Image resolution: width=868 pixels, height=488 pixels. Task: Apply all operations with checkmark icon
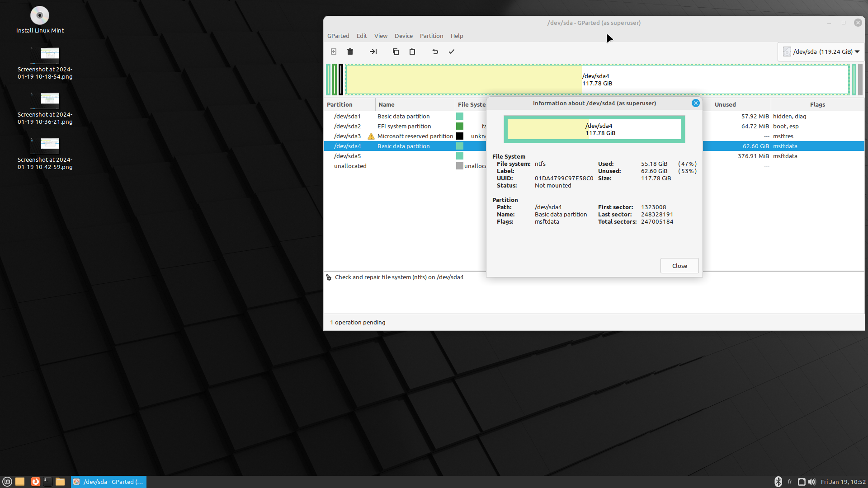(451, 52)
